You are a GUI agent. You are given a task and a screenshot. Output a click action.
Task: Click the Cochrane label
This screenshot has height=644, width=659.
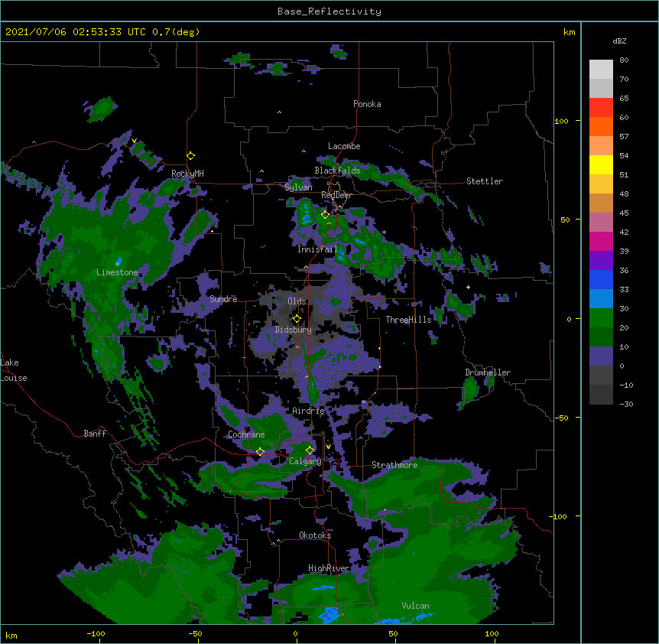[x=246, y=434]
